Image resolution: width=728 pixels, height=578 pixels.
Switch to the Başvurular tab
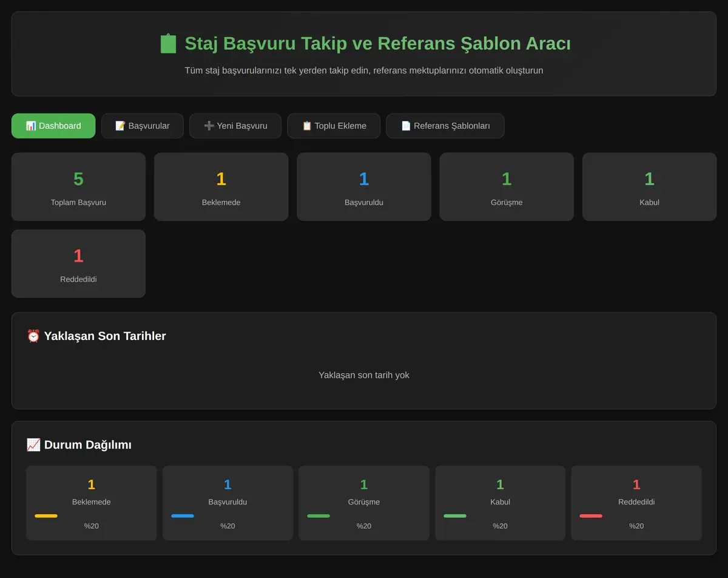142,126
